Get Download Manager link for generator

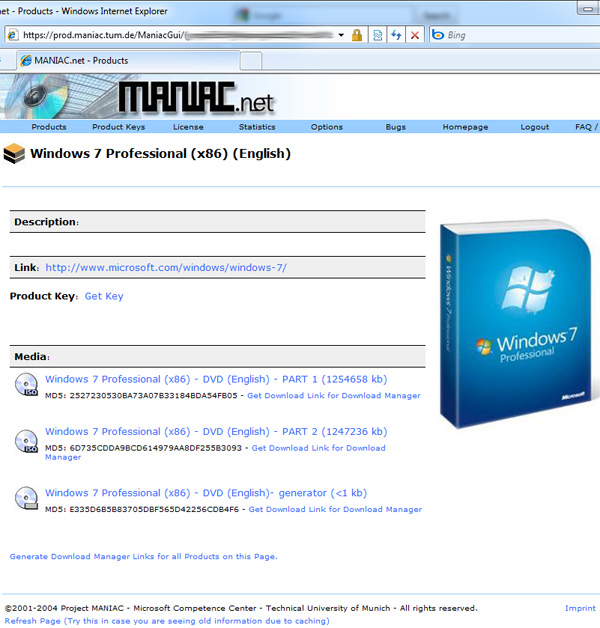[x=335, y=509]
